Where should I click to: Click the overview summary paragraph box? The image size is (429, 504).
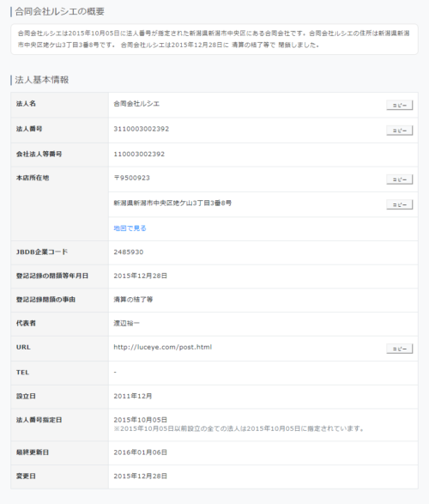click(214, 39)
